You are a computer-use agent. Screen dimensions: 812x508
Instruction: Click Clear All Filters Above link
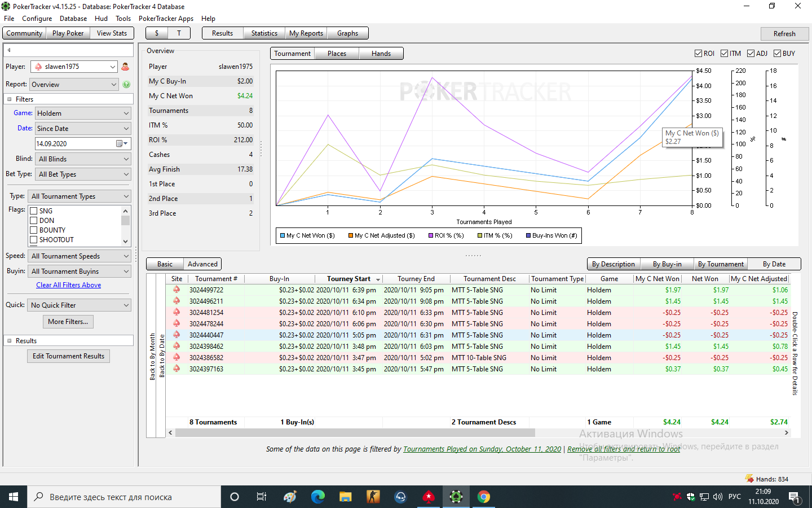click(x=69, y=285)
